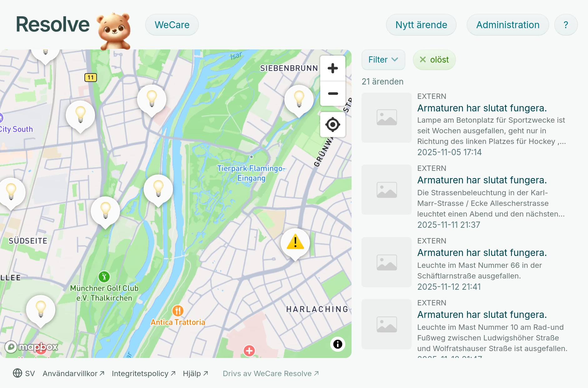The width and height of the screenshot is (588, 388).
Task: Click the Resolve wordmark
Action: [x=53, y=24]
